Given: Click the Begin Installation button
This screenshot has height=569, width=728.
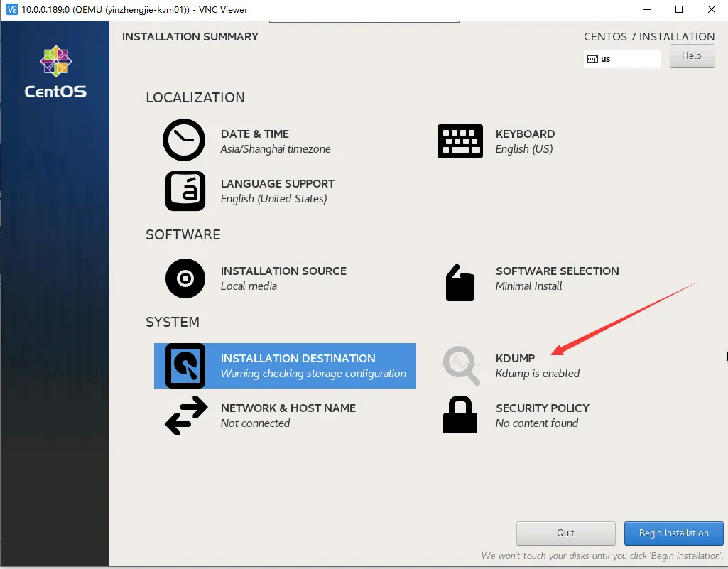Looking at the screenshot, I should coord(674,533).
